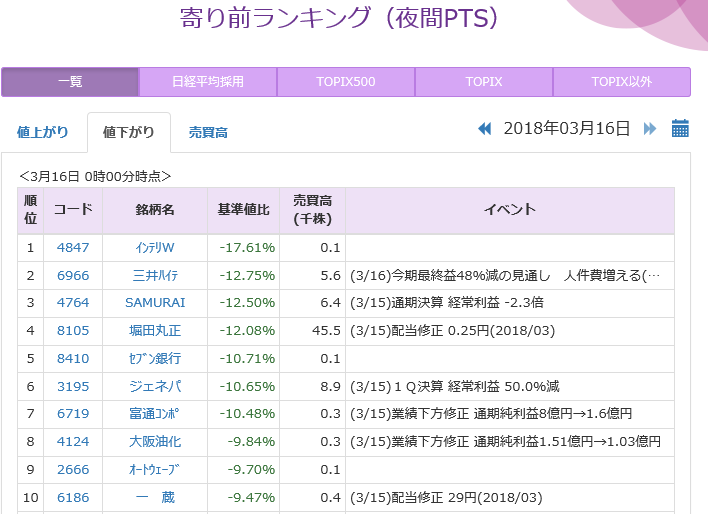Open the 三井ハイテ stock link
Viewport: 708px width, 514px height.
(155, 276)
